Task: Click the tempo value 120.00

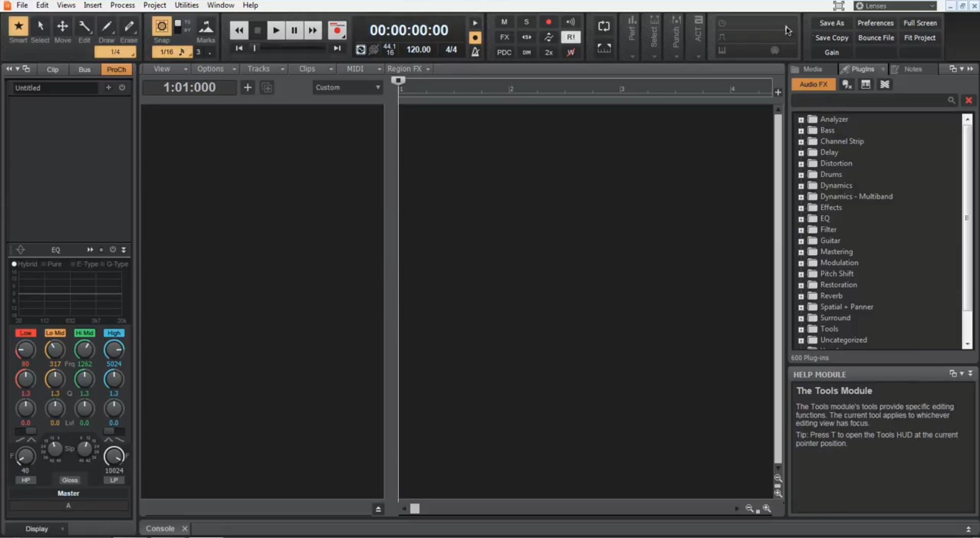Action: point(418,50)
